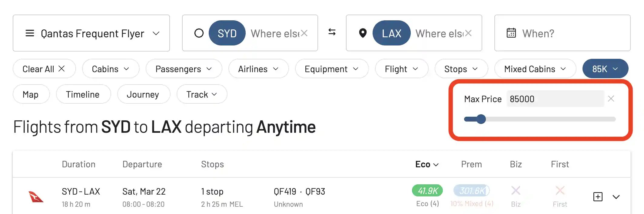Expand the flight row details chevron
644x214 pixels.
[616, 197]
